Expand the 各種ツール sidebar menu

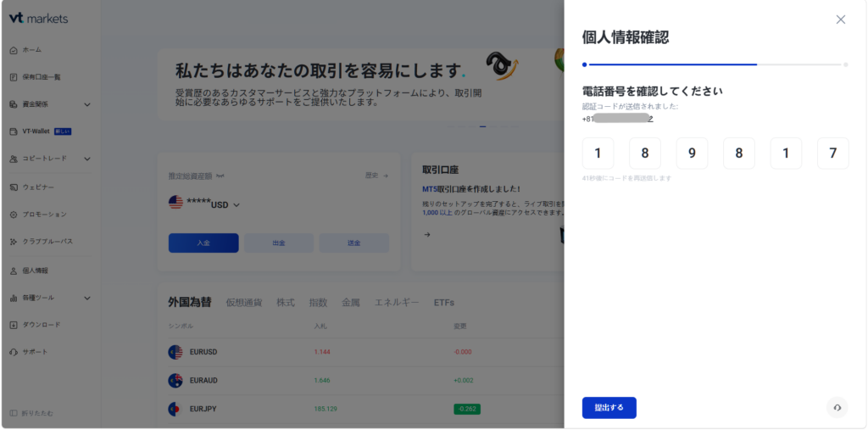coord(87,299)
